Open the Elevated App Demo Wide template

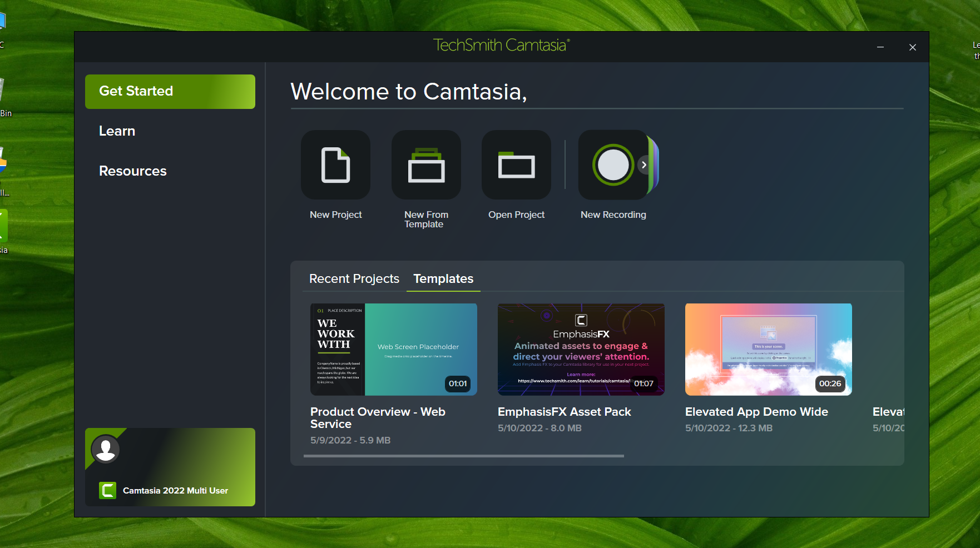[768, 349]
